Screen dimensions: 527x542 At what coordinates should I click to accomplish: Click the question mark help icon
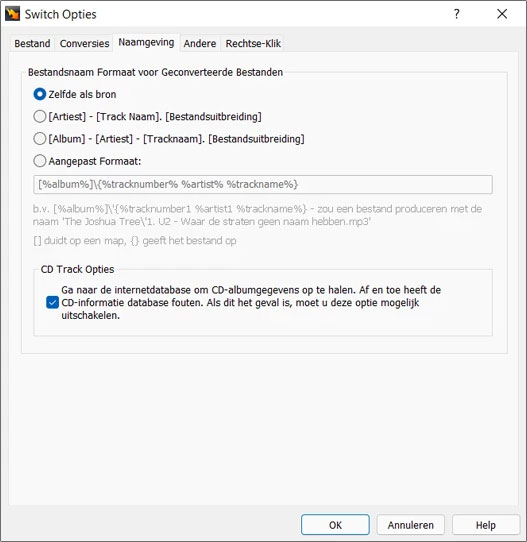point(457,14)
